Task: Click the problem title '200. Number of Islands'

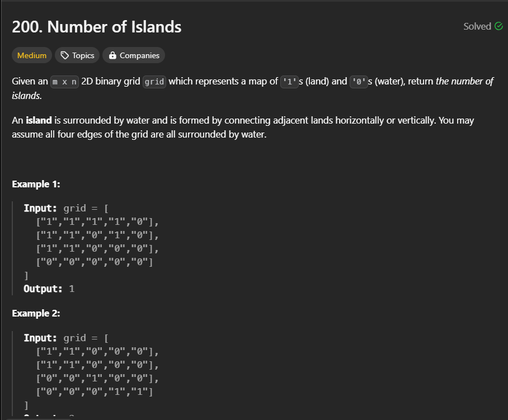Action: (x=97, y=26)
